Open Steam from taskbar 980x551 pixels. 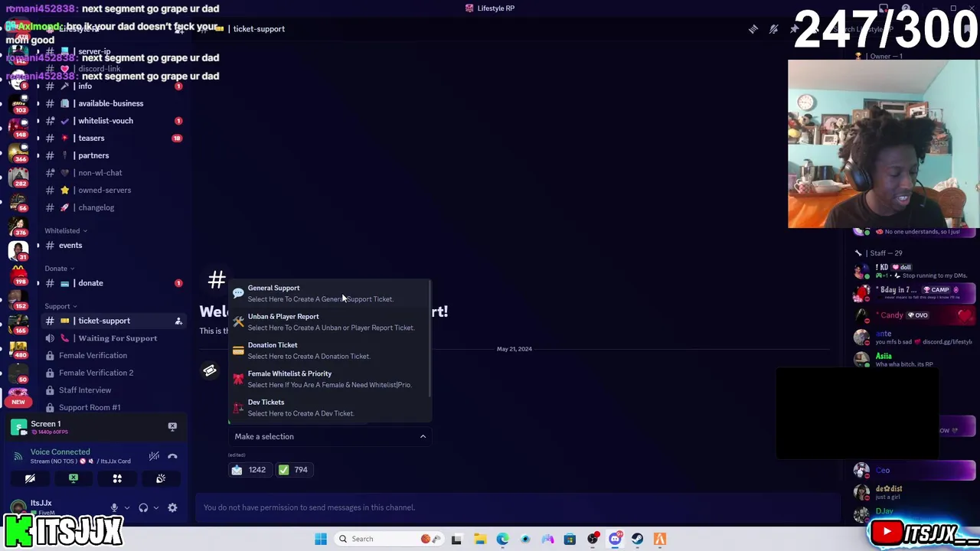(x=637, y=539)
